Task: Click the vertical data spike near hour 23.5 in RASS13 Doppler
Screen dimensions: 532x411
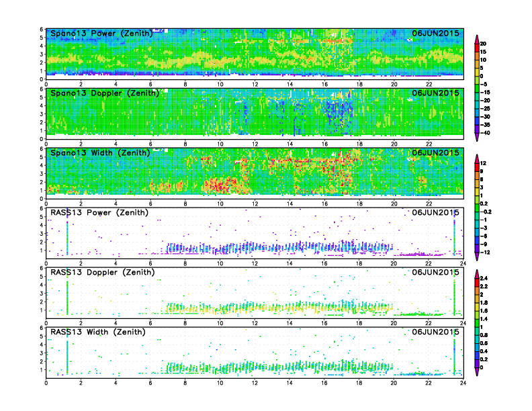Action: [454, 293]
